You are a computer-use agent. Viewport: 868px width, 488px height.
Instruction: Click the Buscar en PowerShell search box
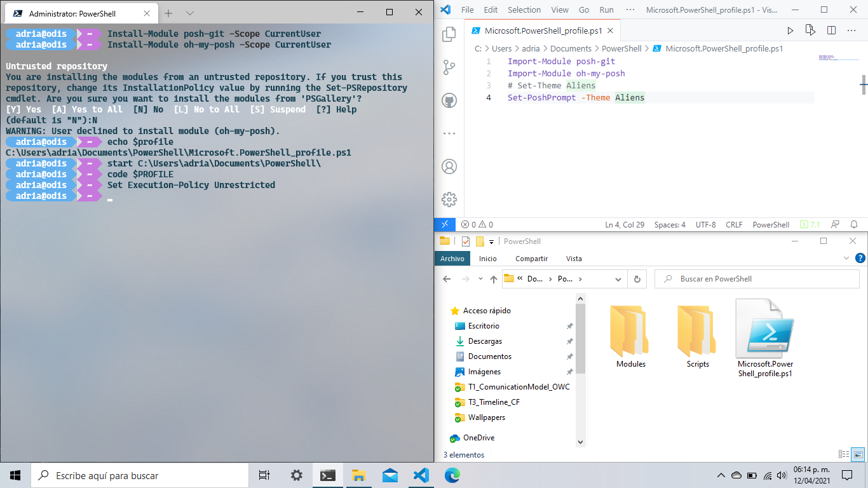point(757,279)
